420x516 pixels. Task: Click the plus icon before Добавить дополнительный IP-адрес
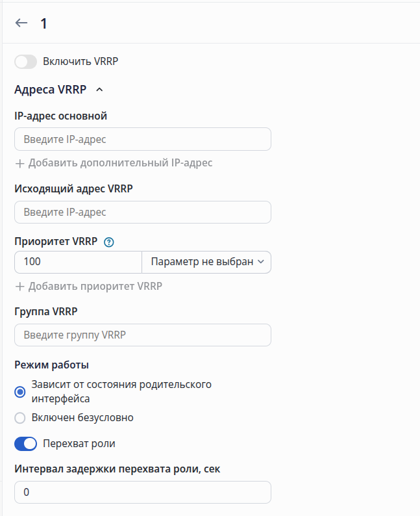[x=19, y=163]
